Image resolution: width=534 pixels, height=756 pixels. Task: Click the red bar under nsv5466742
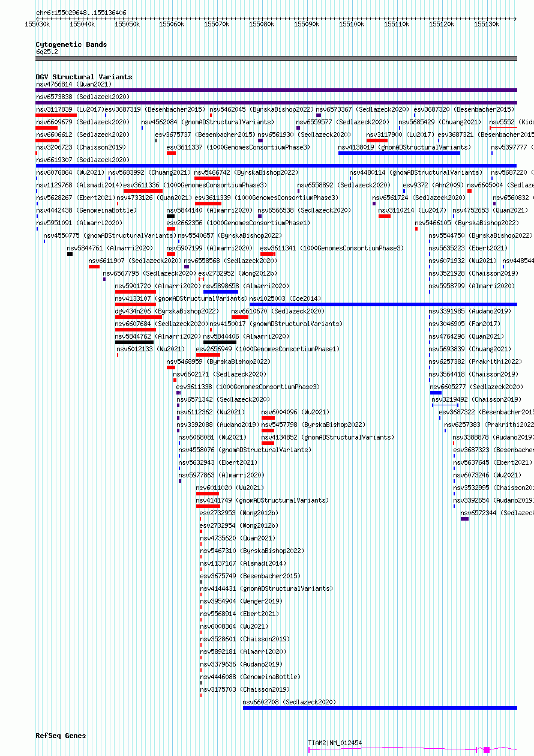pos(207,178)
